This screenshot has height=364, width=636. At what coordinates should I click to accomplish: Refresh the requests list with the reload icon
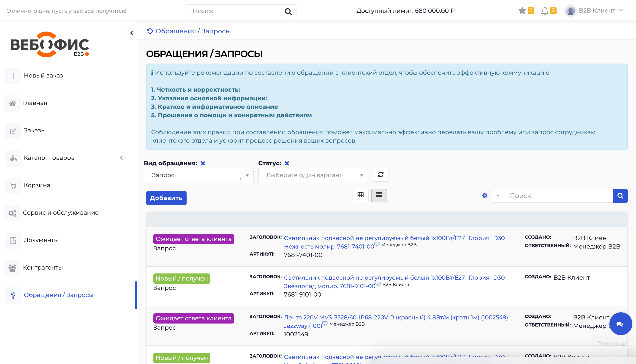pos(381,175)
